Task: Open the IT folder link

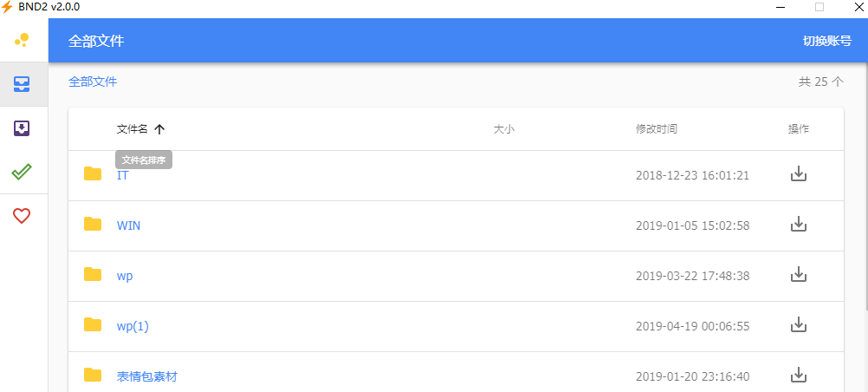Action: tap(122, 175)
